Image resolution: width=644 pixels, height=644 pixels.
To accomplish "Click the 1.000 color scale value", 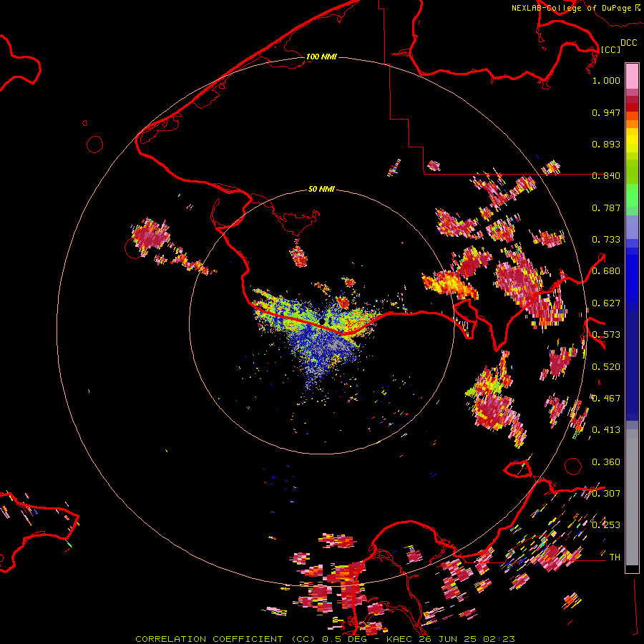I will pos(606,80).
